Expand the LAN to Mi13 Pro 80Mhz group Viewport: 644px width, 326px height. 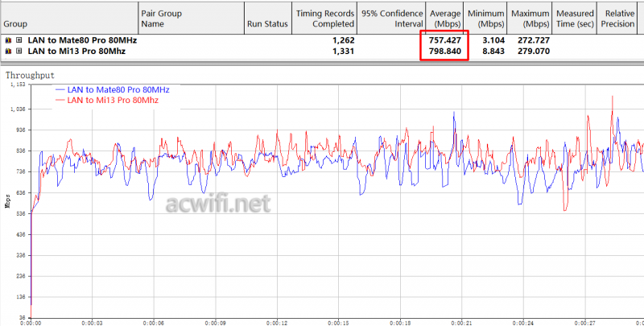click(18, 51)
